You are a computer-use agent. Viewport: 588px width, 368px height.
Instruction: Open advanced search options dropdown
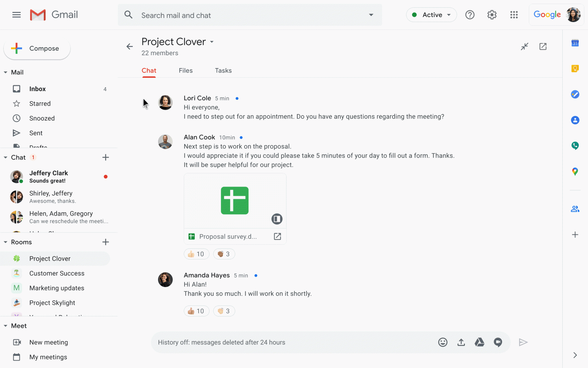371,15
